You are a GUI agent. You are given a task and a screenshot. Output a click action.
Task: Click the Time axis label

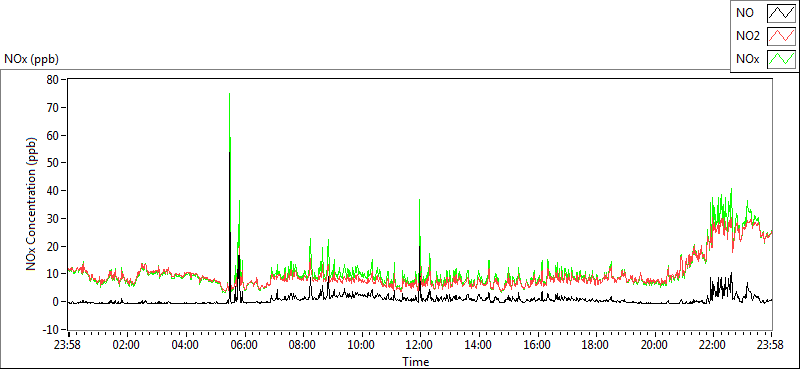(416, 362)
